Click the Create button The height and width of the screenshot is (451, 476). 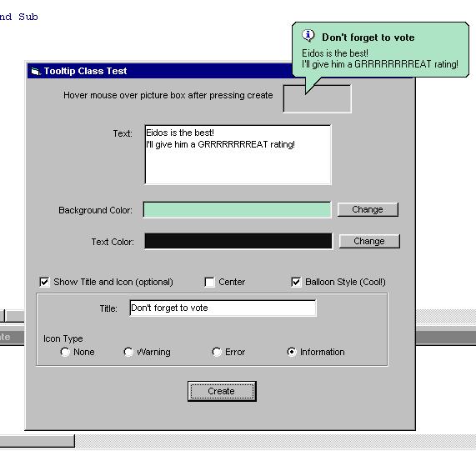pos(222,391)
